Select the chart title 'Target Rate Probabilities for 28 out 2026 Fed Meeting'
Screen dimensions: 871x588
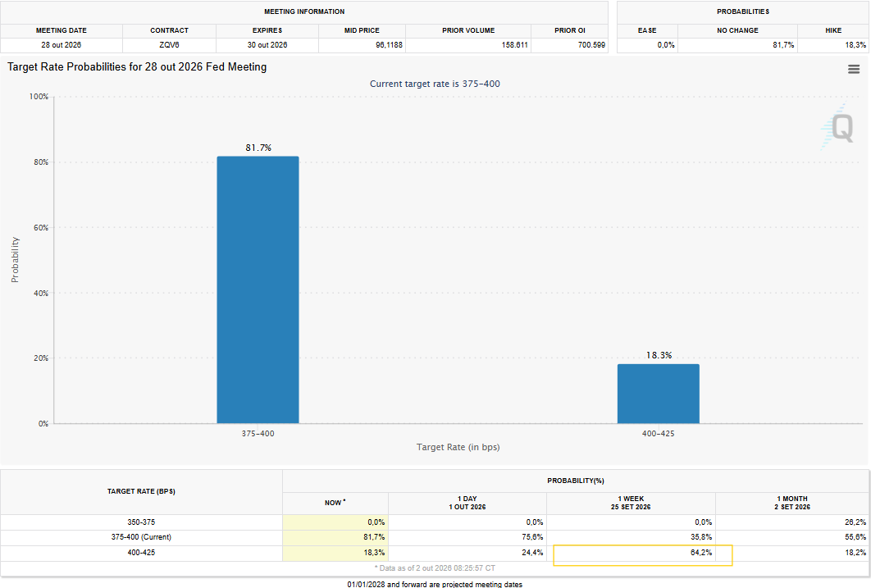tap(137, 66)
